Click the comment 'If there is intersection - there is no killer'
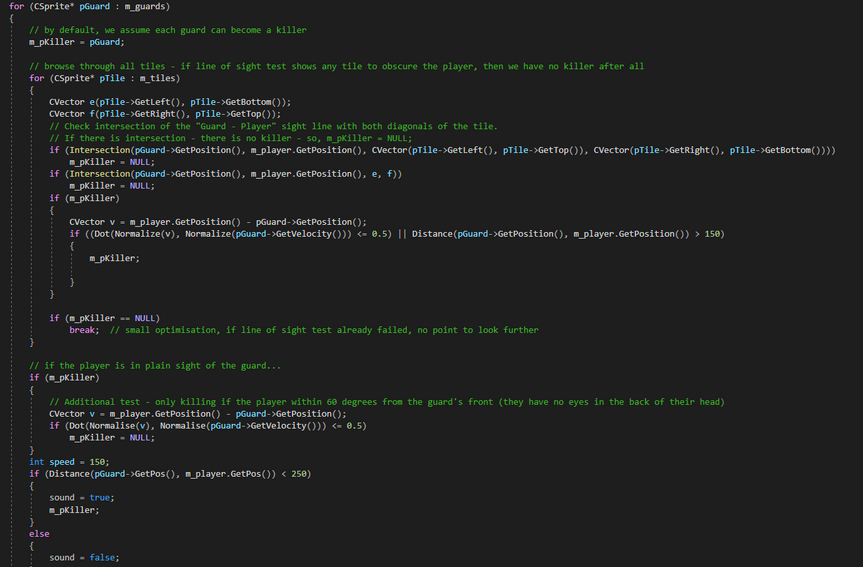The width and height of the screenshot is (863, 567). pyautogui.click(x=231, y=138)
